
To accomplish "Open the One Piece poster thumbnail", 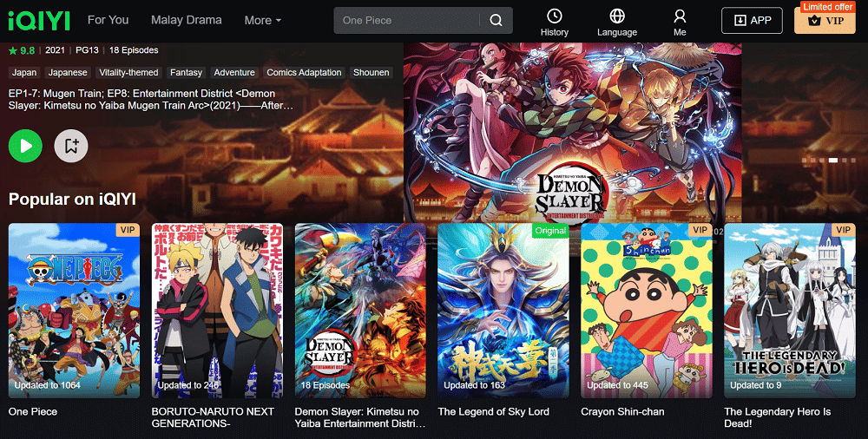I will pyautogui.click(x=74, y=310).
